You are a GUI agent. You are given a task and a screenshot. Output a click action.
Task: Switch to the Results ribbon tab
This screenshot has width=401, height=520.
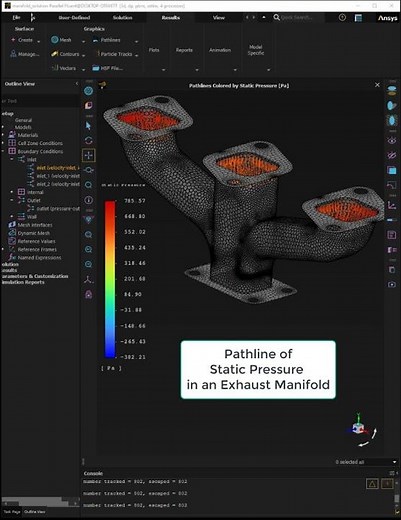pyautogui.click(x=171, y=18)
